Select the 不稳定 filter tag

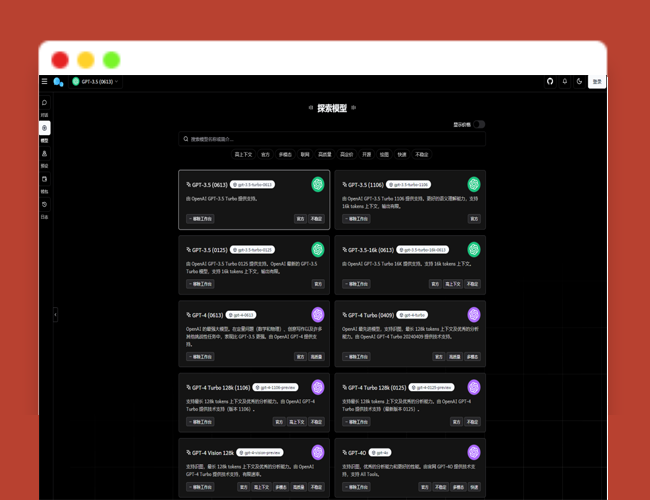tap(421, 155)
